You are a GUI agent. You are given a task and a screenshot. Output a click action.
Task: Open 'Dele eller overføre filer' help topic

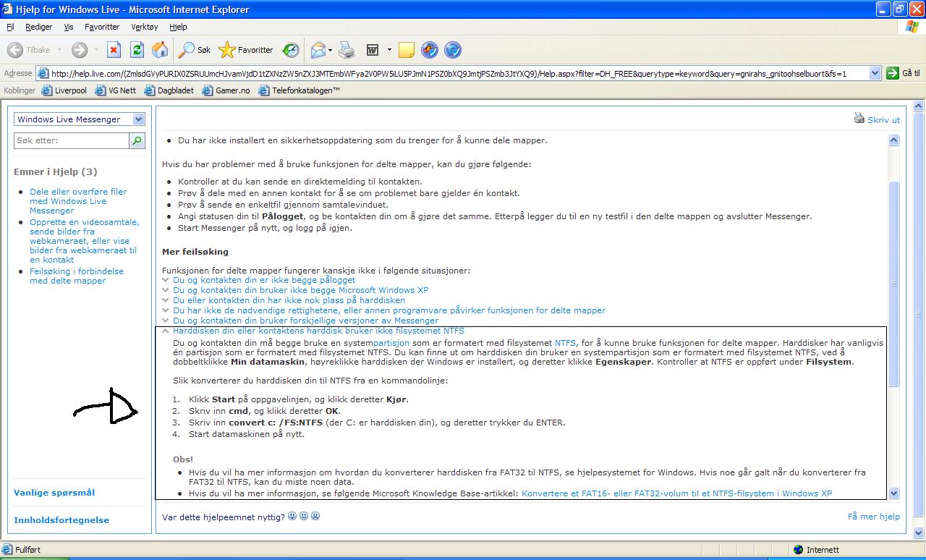[78, 201]
